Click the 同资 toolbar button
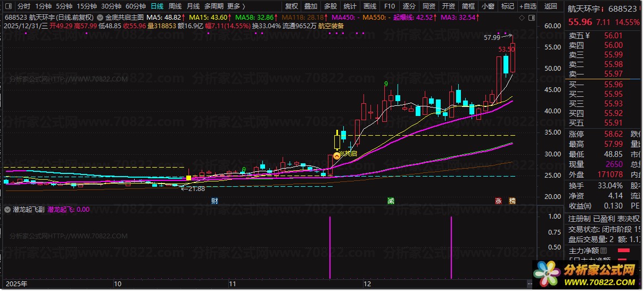This screenshot has width=644, height=291. [428, 6]
